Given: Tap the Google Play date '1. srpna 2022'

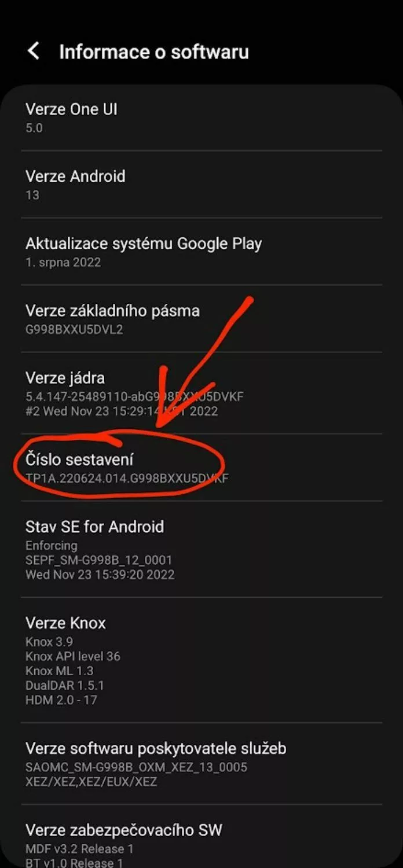Looking at the screenshot, I should click(63, 262).
